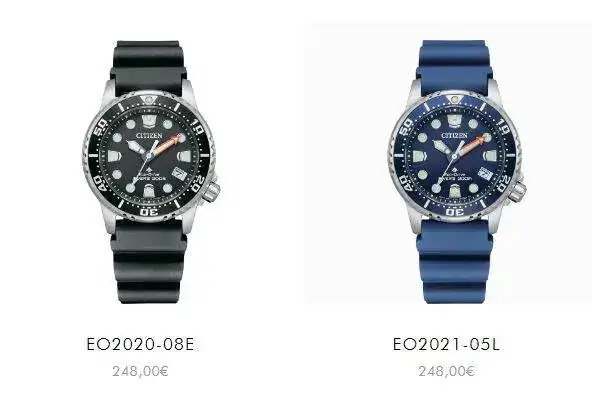592x411 pixels.
Task: Click the upper blue rubber strap
Action: 455,66
